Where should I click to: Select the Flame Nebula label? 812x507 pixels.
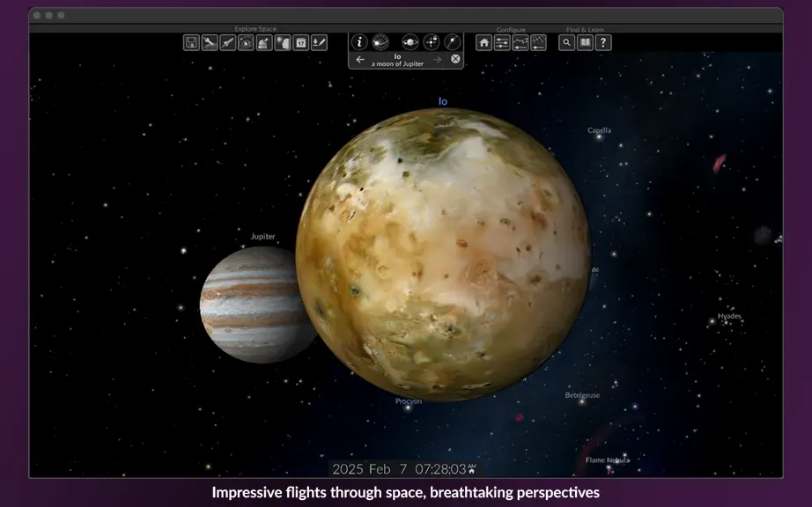coord(608,460)
